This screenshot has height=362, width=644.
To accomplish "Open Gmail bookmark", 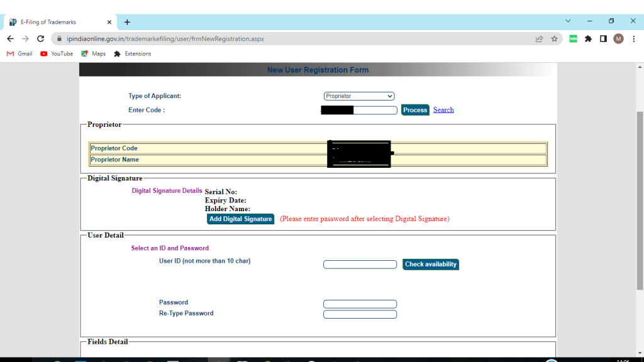I will click(x=19, y=54).
